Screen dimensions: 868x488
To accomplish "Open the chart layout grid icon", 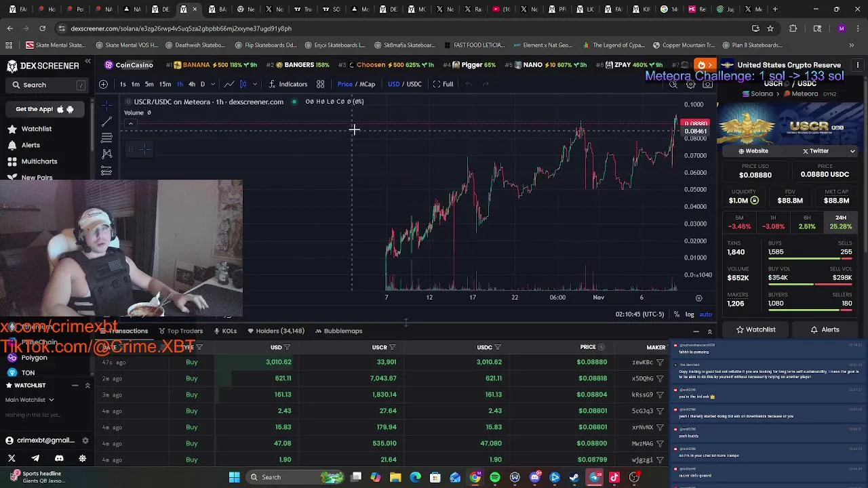I will (320, 84).
